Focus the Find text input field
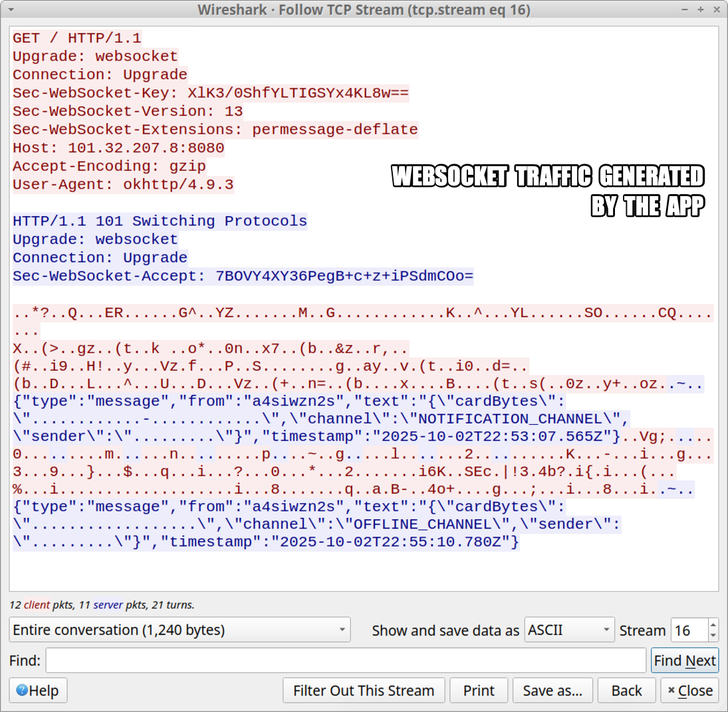The width and height of the screenshot is (728, 712). [346, 660]
